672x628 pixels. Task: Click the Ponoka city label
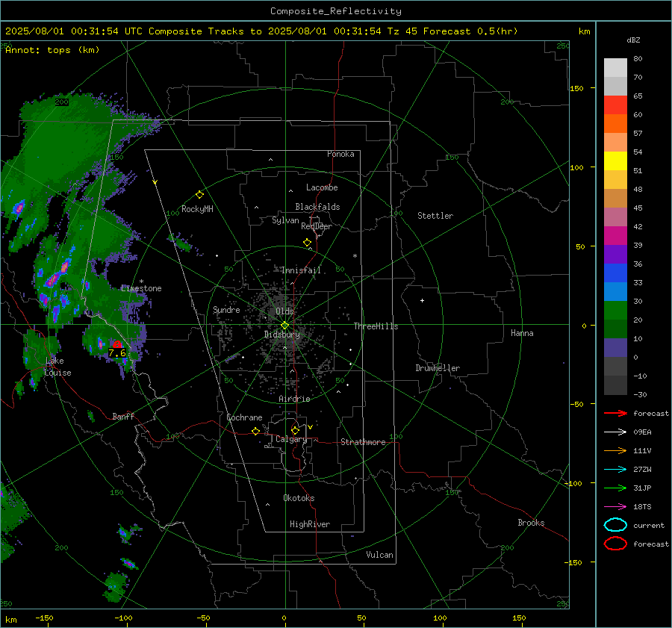click(340, 154)
